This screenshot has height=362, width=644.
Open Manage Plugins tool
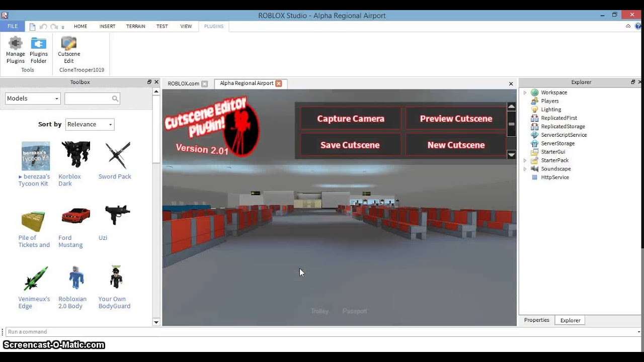pyautogui.click(x=16, y=50)
